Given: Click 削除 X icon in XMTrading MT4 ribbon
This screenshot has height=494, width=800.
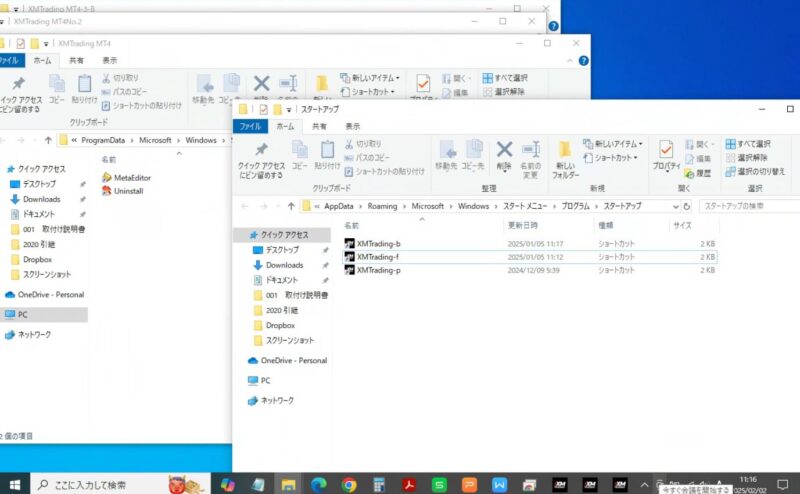Looking at the screenshot, I should [261, 84].
